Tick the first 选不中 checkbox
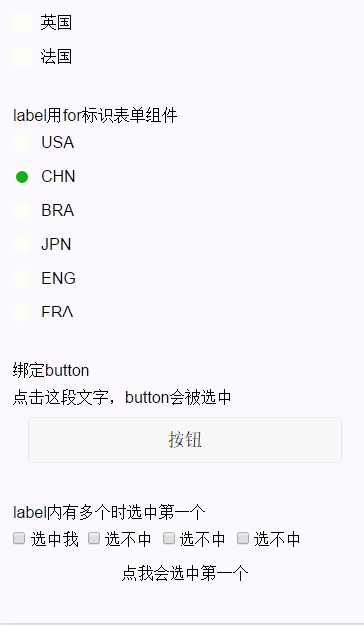 pos(94,538)
